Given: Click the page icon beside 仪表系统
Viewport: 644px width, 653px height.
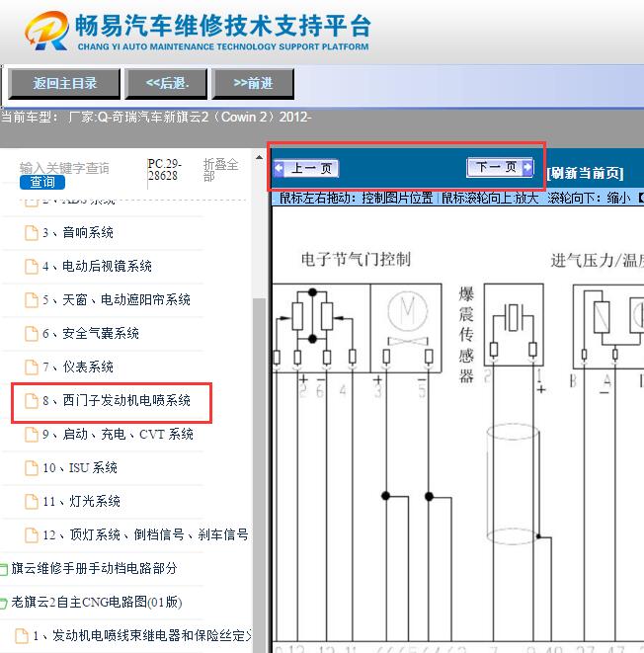Looking at the screenshot, I should [x=32, y=367].
